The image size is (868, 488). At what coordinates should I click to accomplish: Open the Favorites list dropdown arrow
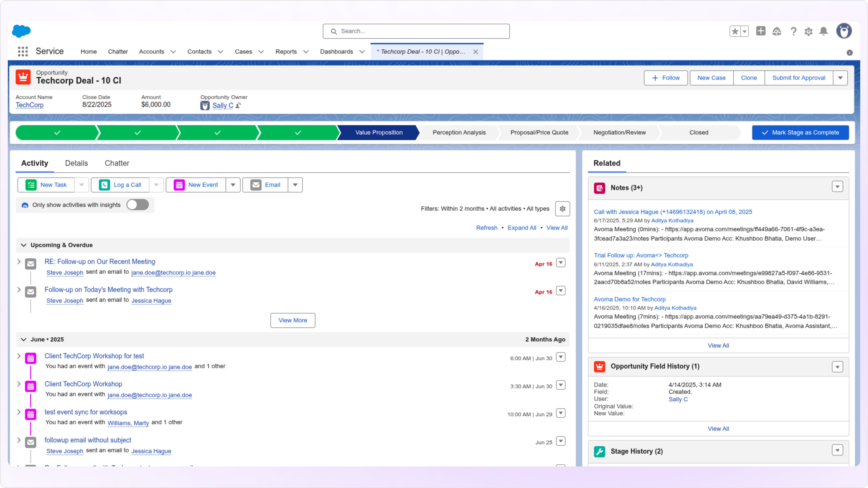744,31
